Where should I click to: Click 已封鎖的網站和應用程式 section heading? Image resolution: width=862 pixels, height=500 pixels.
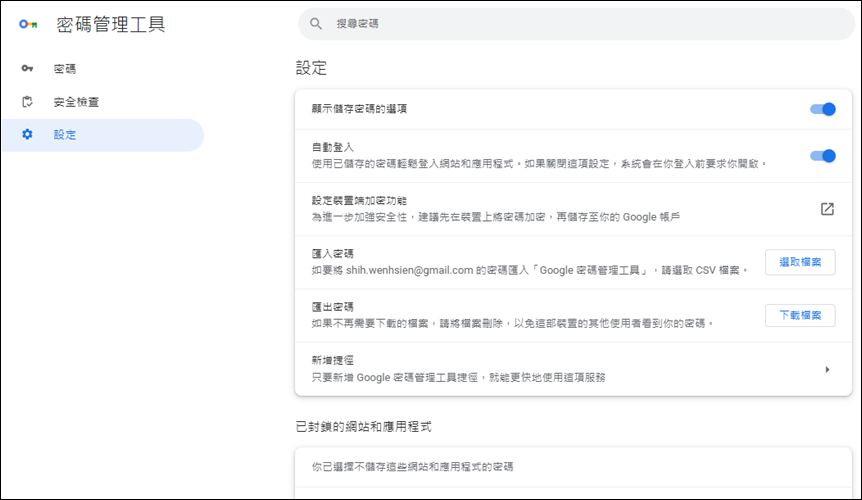pyautogui.click(x=363, y=426)
